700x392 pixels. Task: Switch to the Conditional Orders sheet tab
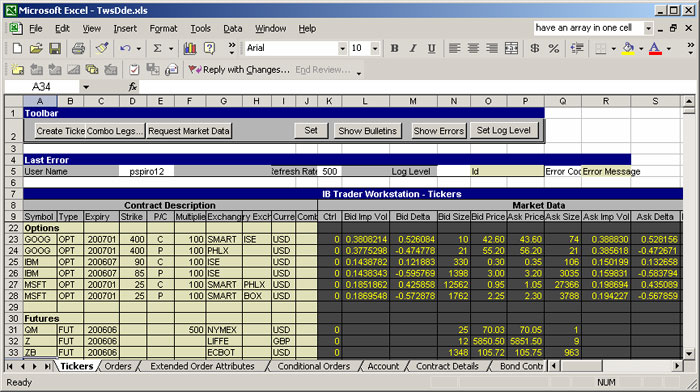pyautogui.click(x=313, y=366)
